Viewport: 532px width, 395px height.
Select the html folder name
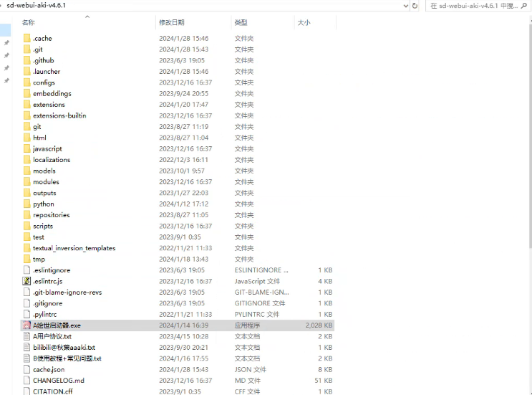39,138
